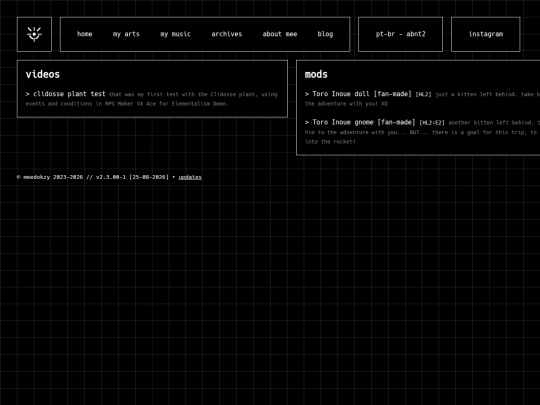Click the updates link in footer

[190, 177]
